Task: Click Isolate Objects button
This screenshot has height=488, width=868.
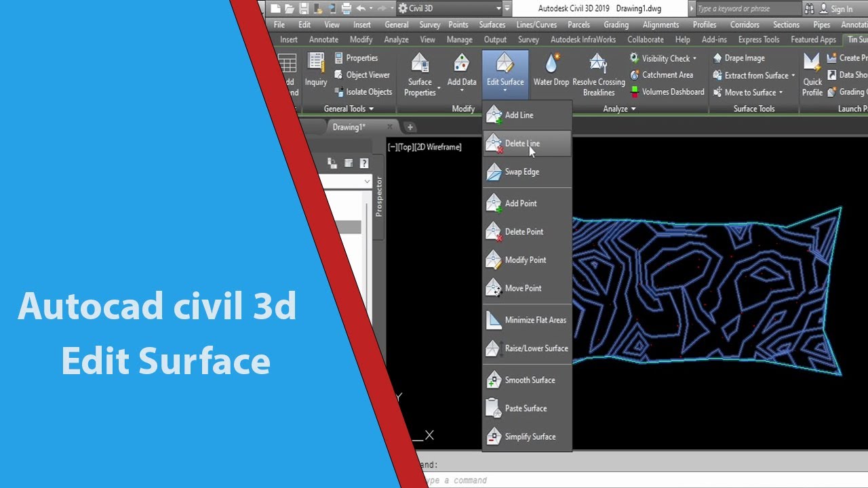Action: pos(363,92)
